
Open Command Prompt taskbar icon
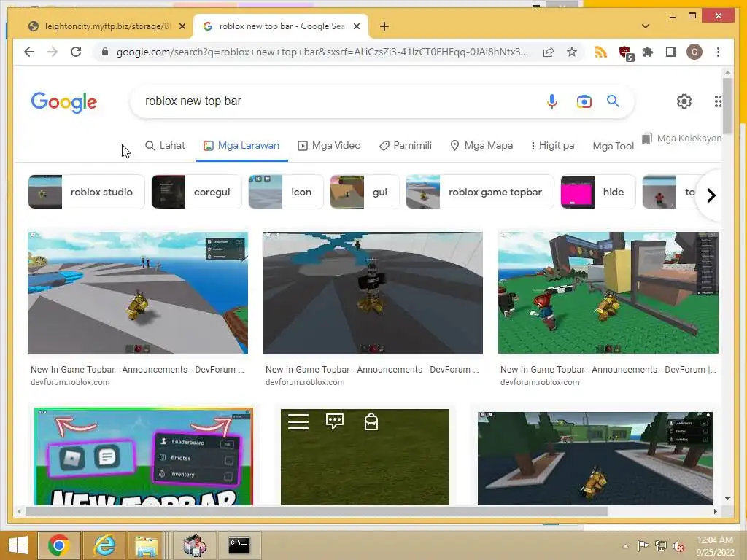tap(239, 545)
